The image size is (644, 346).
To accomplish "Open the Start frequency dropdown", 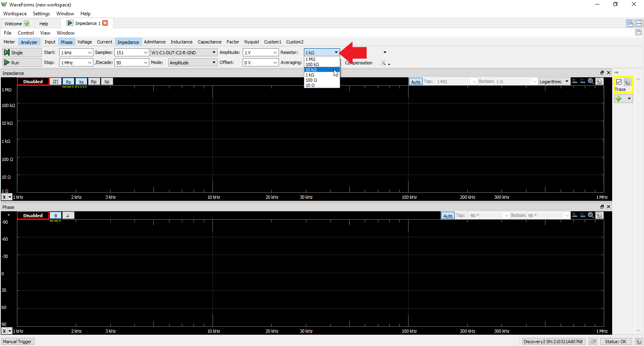I will pos(89,53).
